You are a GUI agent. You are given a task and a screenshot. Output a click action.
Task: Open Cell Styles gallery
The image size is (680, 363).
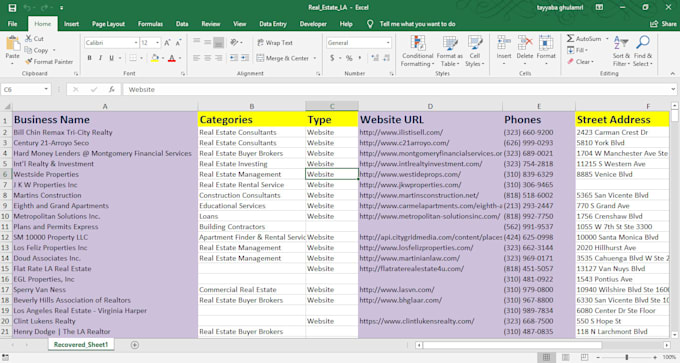474,51
